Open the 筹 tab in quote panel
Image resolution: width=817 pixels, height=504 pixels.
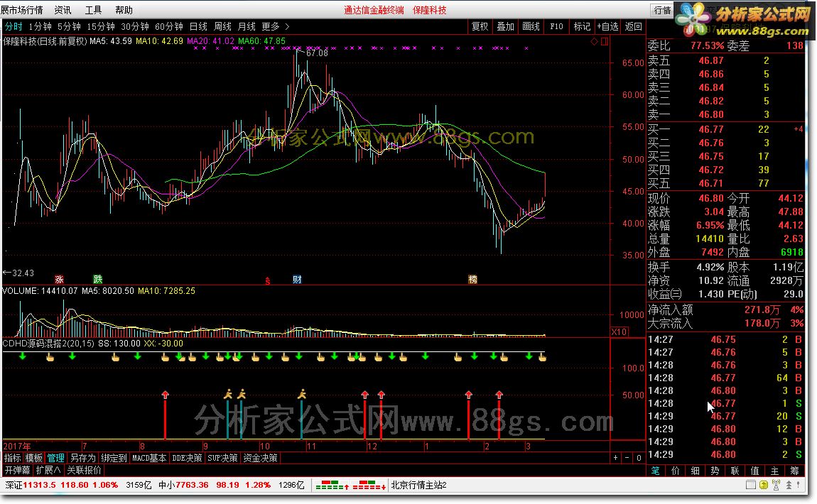(794, 471)
